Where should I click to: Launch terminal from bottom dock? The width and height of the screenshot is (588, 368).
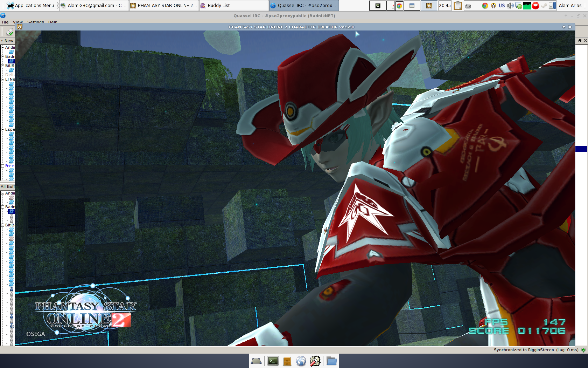[x=273, y=361]
